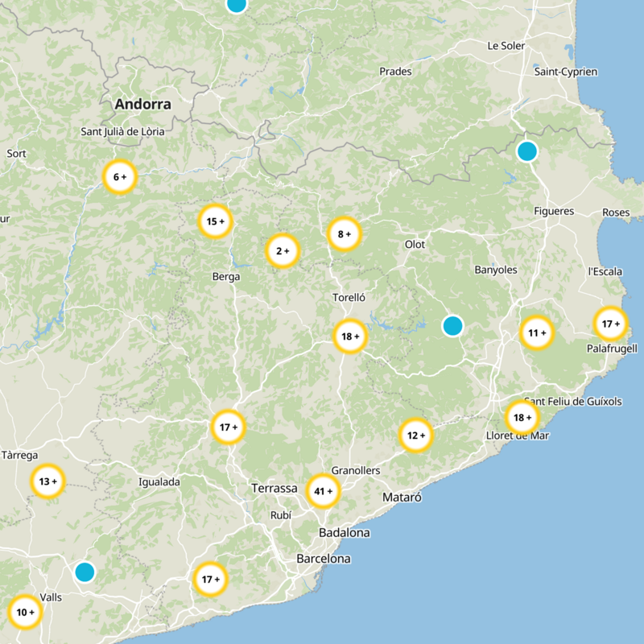Click the 2 + cluster marker
This screenshot has width=644, height=644.
pyautogui.click(x=283, y=250)
